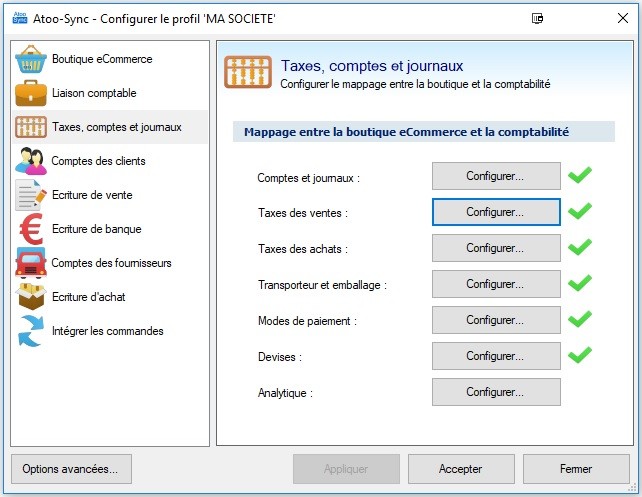The height and width of the screenshot is (497, 642).
Task: Click the Boutique eCommerce shopping basket icon
Action: pyautogui.click(x=31, y=59)
